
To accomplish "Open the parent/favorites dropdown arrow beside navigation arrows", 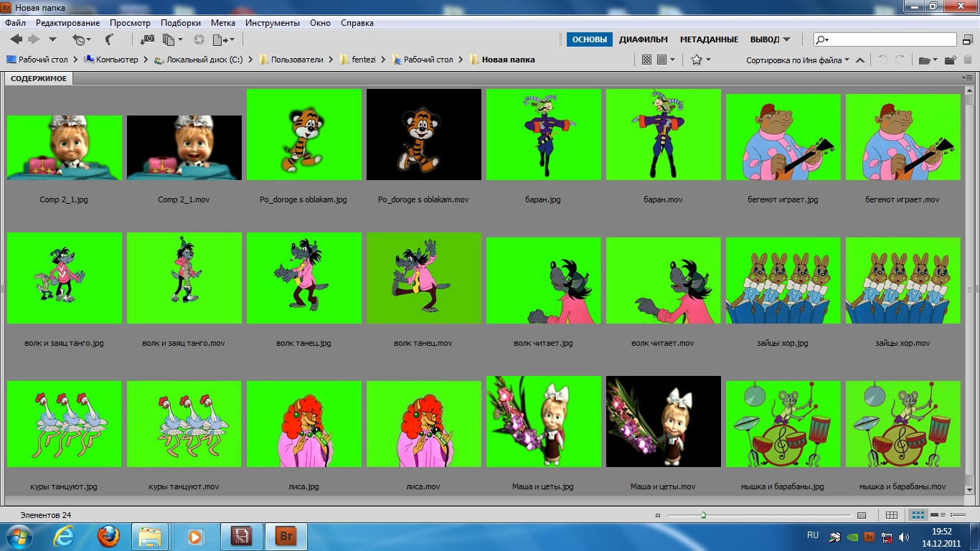I will (52, 39).
